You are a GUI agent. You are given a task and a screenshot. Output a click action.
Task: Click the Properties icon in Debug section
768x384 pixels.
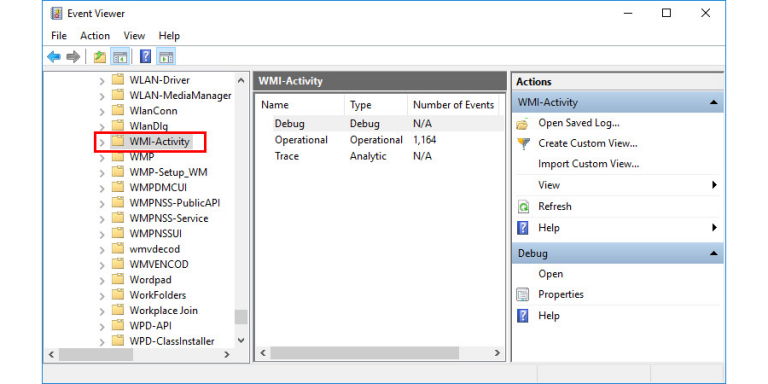tap(523, 295)
